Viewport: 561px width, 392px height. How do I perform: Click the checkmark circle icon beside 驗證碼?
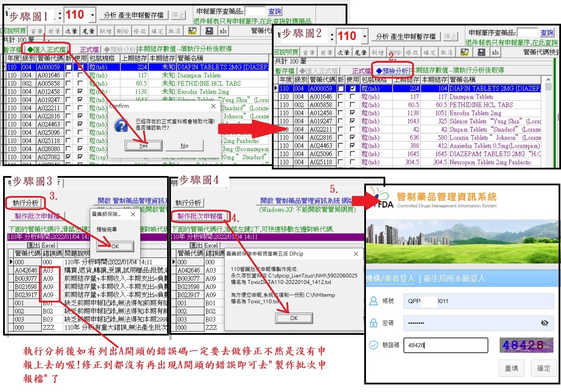(x=373, y=345)
